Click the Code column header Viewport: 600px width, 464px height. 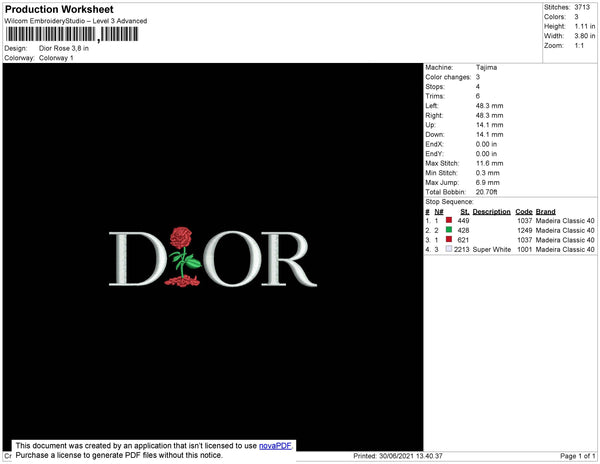(x=523, y=212)
